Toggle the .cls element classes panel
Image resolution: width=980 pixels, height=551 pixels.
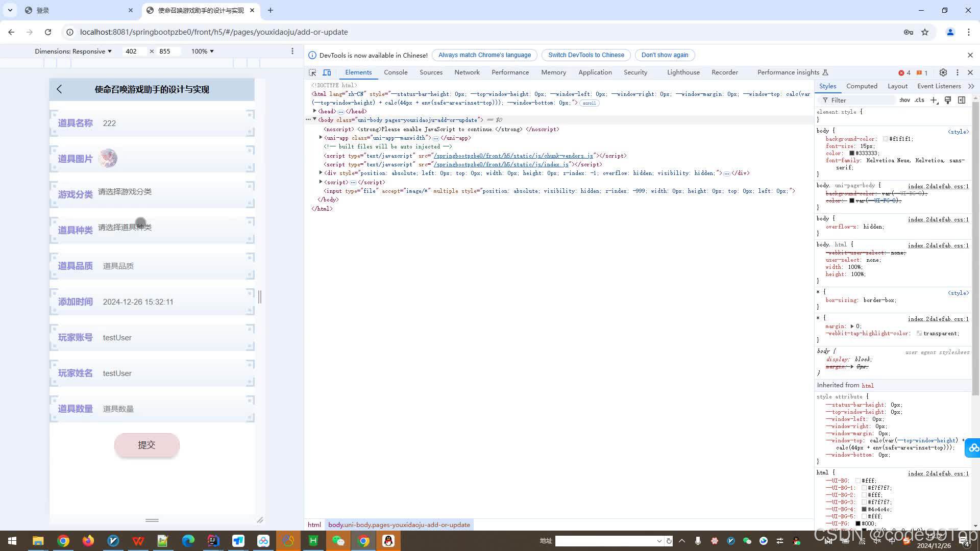[919, 100]
